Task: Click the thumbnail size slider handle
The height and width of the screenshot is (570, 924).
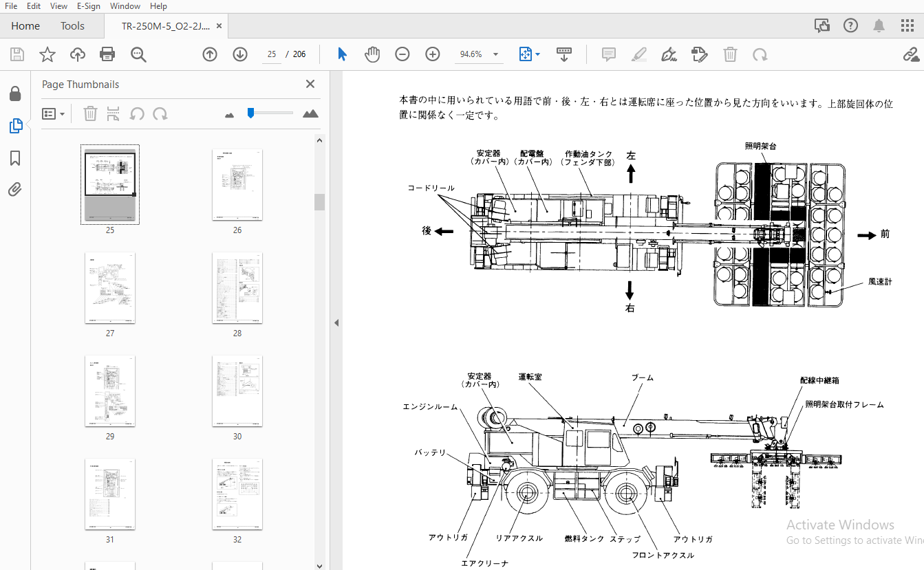Action: pyautogui.click(x=250, y=113)
